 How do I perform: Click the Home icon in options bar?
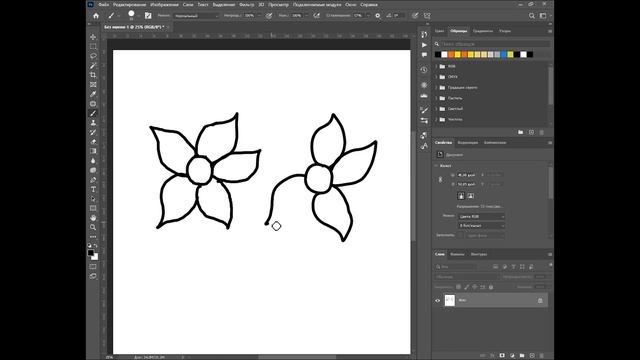(96, 16)
